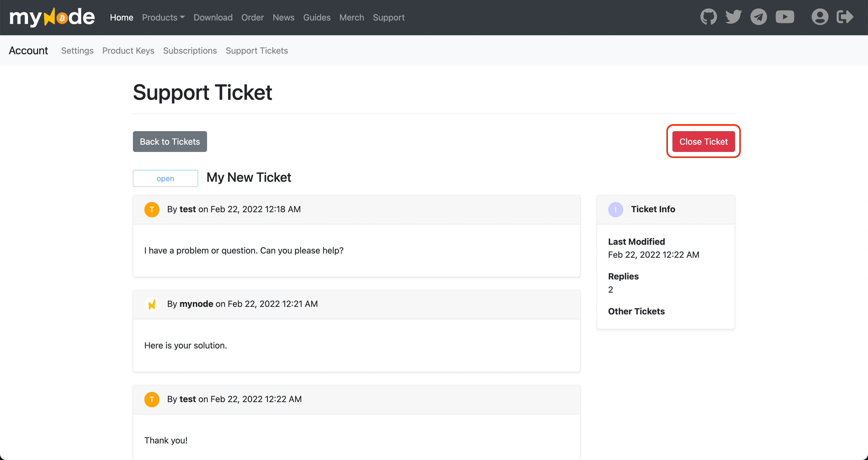
Task: Open the Home menu item
Action: [x=121, y=17]
